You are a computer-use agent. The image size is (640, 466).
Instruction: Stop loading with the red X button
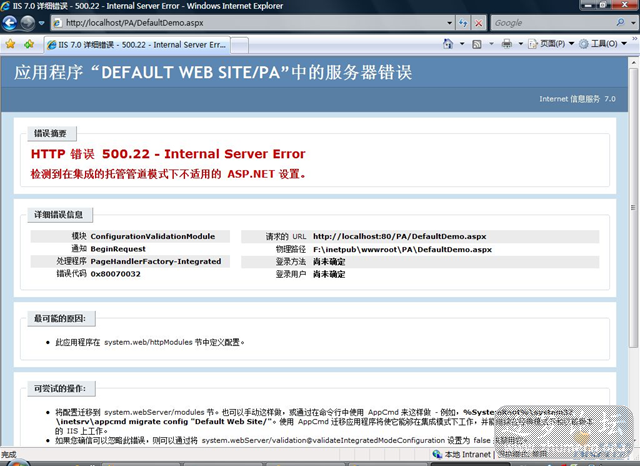478,23
